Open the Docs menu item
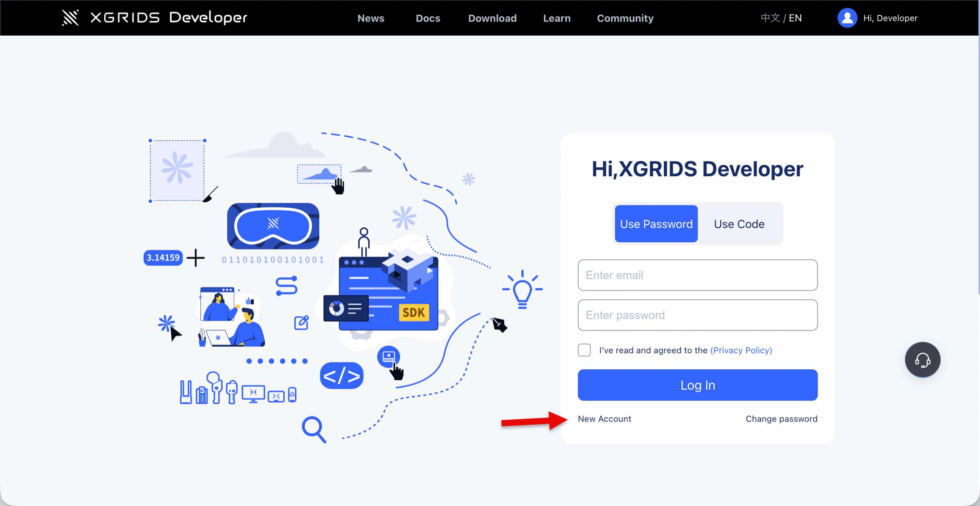 427,18
